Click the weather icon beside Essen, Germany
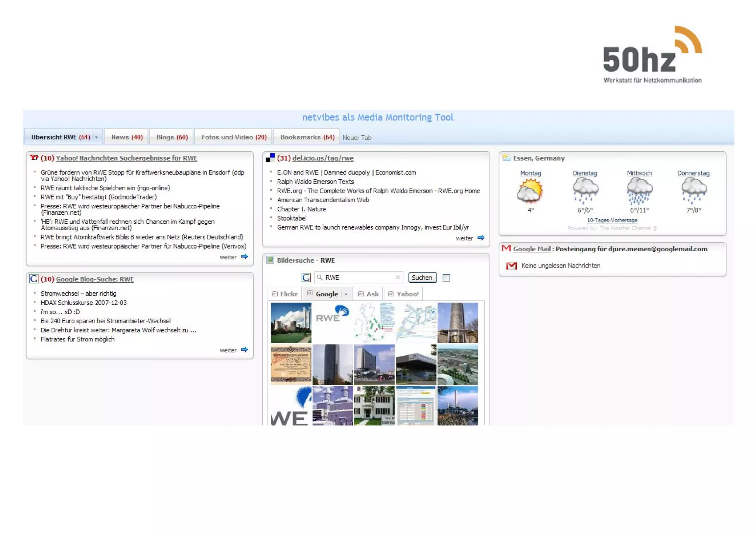Screen dimensions: 756x534 pos(506,158)
